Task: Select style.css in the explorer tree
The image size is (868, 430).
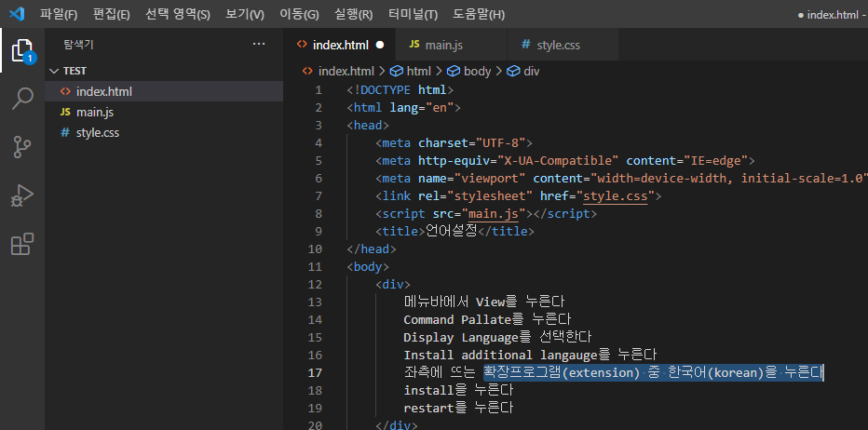Action: pos(164,133)
